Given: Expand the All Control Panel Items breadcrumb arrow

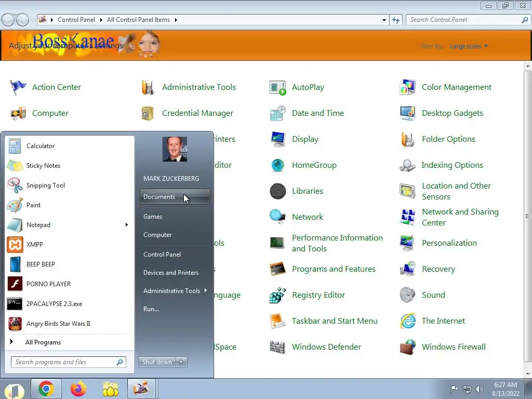Looking at the screenshot, I should pyautogui.click(x=176, y=20).
